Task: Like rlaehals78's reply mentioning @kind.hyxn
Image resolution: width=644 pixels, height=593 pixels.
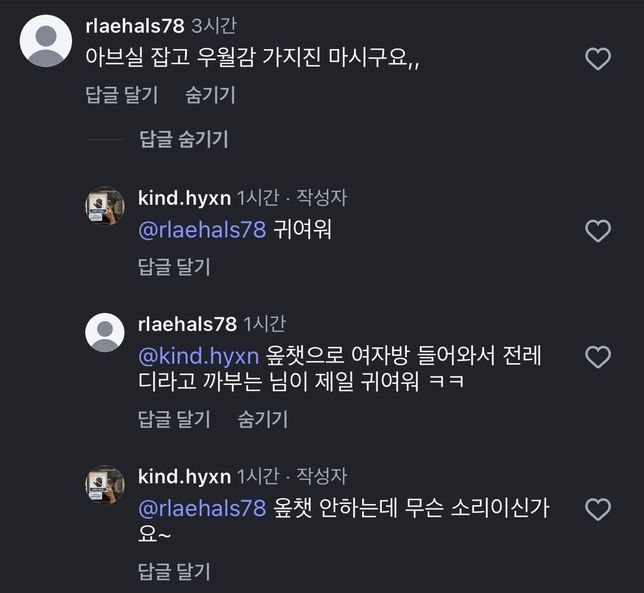Action: tap(597, 357)
